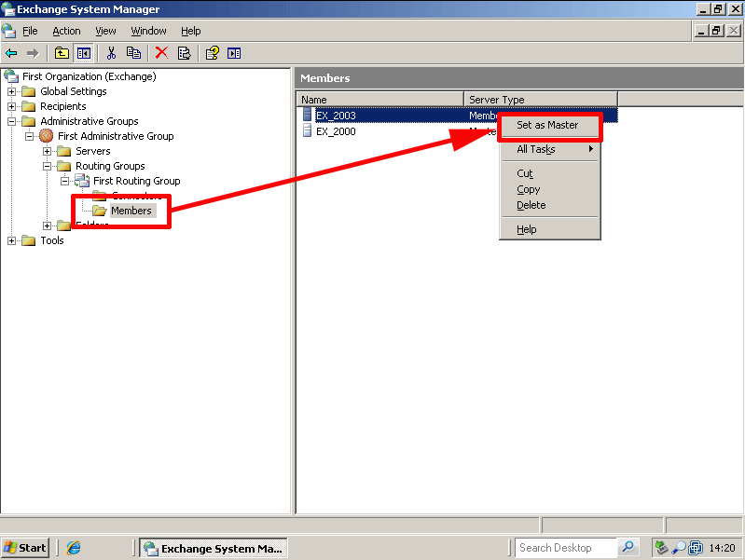745x560 pixels.
Task: Select the Global Settings tree item
Action: click(73, 91)
